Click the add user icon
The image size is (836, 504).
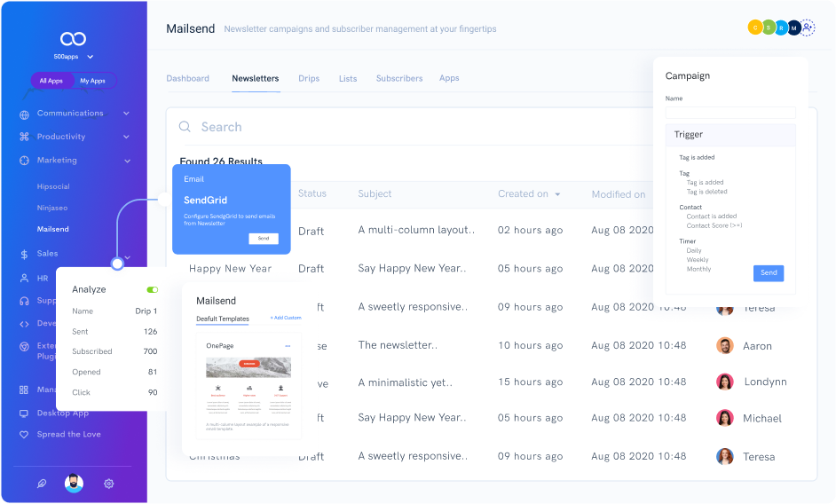pyautogui.click(x=808, y=28)
